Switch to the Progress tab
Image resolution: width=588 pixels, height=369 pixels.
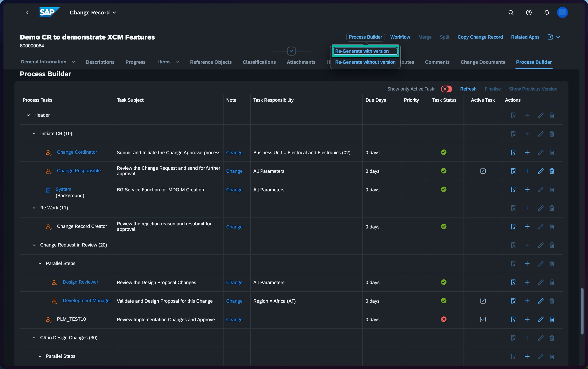pyautogui.click(x=135, y=62)
